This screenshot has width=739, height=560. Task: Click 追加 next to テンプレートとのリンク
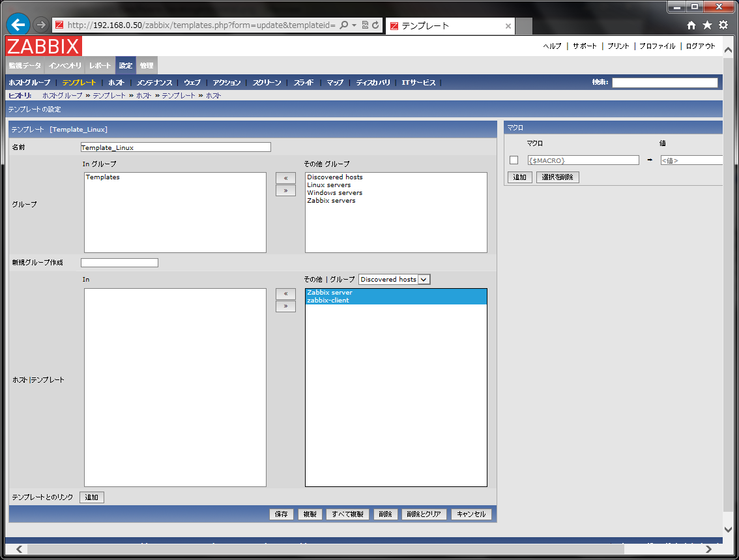tap(92, 497)
